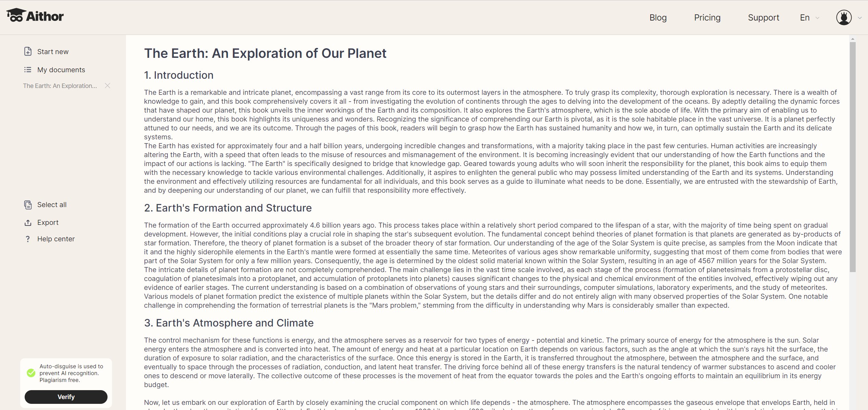This screenshot has width=868, height=410.
Task: Click the green Auto-disguise checkmark icon
Action: coord(31,373)
